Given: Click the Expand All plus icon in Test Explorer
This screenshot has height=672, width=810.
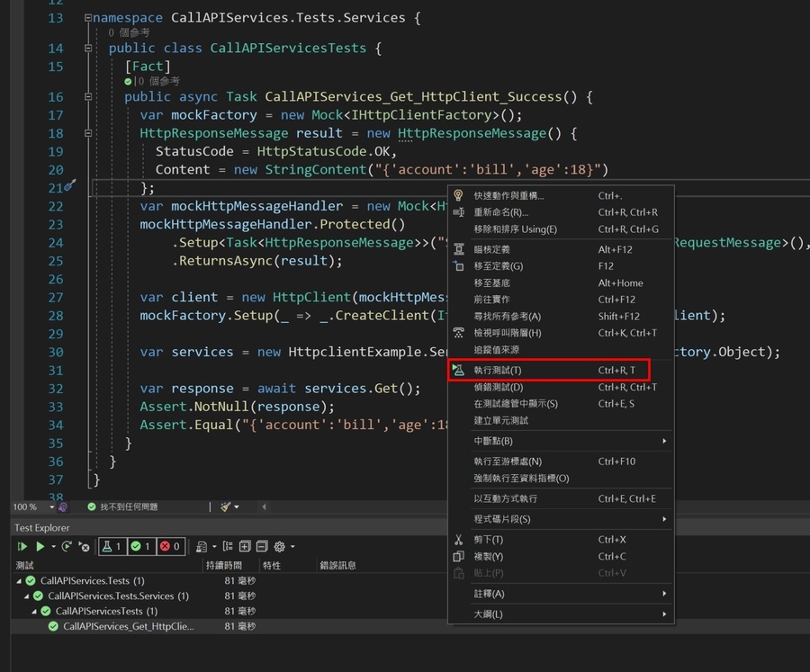Looking at the screenshot, I should pos(245,546).
